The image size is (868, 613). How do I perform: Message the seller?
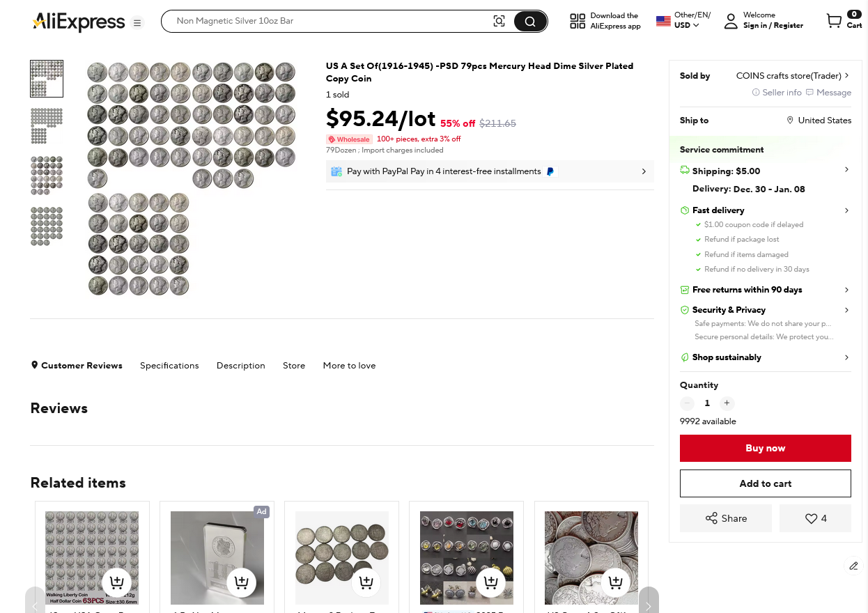click(x=828, y=93)
